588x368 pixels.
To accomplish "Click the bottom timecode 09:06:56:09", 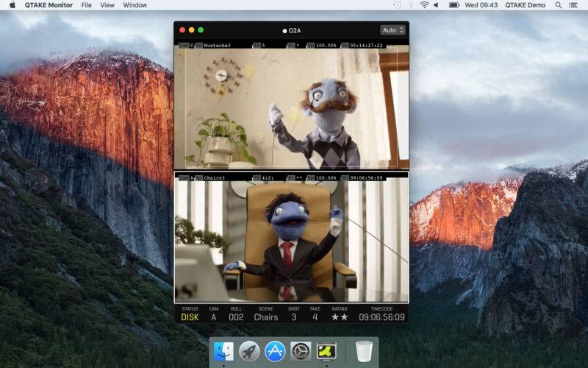I will click(381, 317).
